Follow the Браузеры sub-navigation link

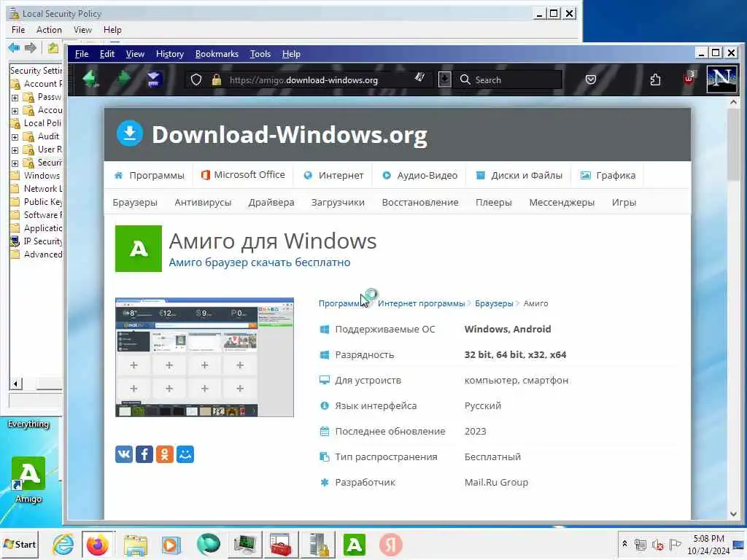click(x=135, y=203)
